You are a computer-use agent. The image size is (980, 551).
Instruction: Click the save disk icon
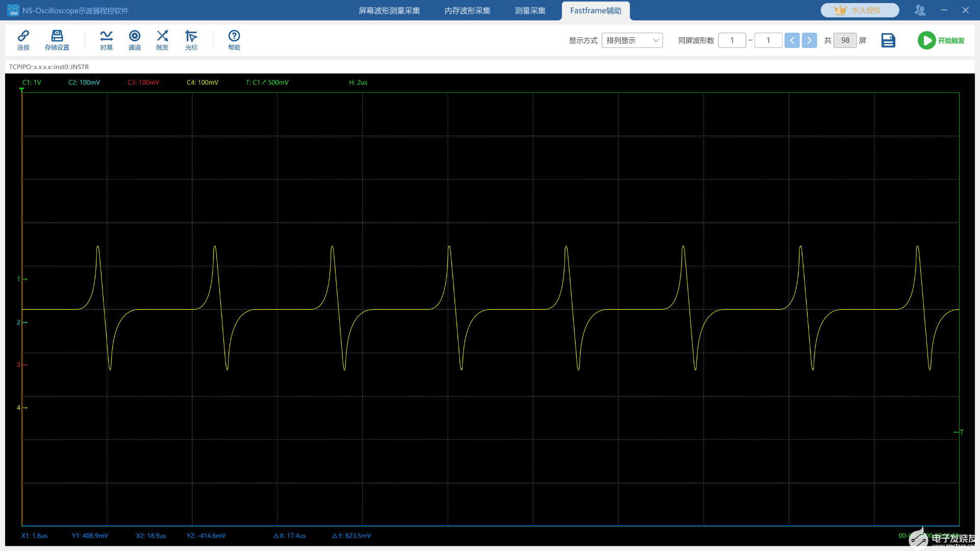pyautogui.click(x=888, y=40)
